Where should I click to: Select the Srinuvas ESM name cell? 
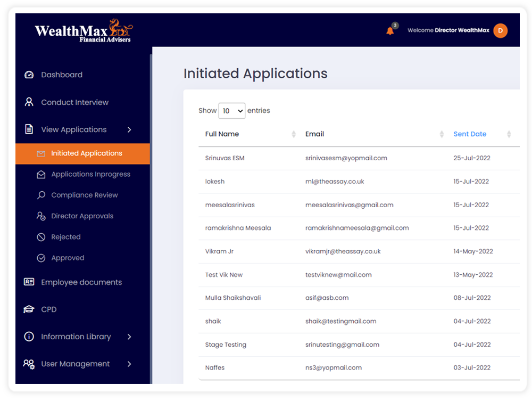pos(225,158)
